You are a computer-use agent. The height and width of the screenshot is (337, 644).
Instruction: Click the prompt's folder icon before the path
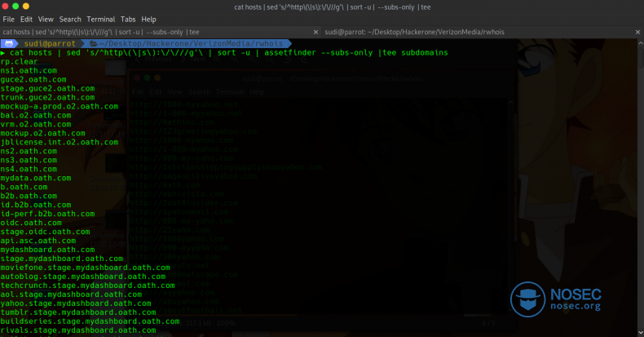pos(93,43)
